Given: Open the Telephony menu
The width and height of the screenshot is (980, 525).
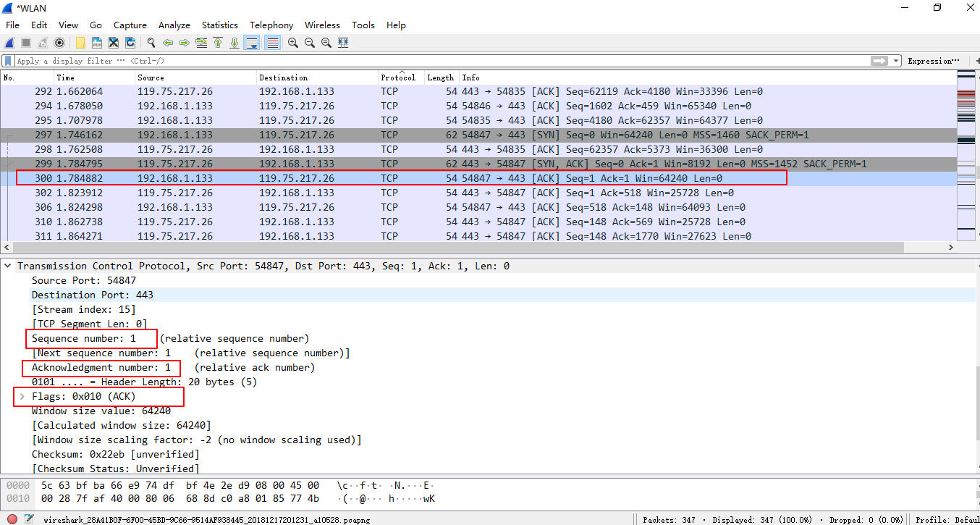Looking at the screenshot, I should point(271,25).
